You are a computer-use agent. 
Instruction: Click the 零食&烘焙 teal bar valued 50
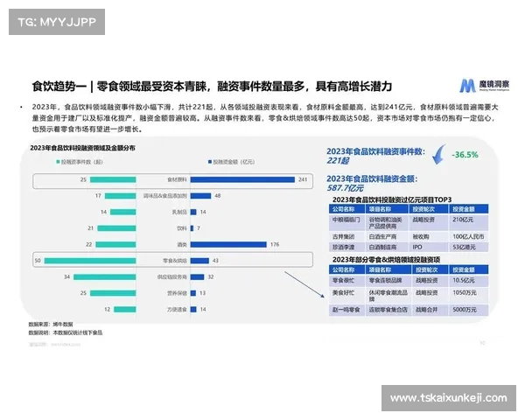90,261
